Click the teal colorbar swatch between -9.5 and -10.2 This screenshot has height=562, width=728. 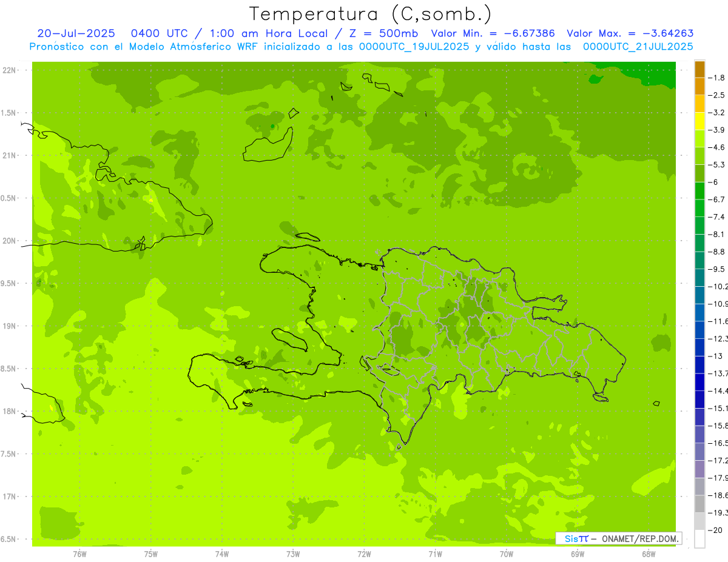pyautogui.click(x=699, y=278)
